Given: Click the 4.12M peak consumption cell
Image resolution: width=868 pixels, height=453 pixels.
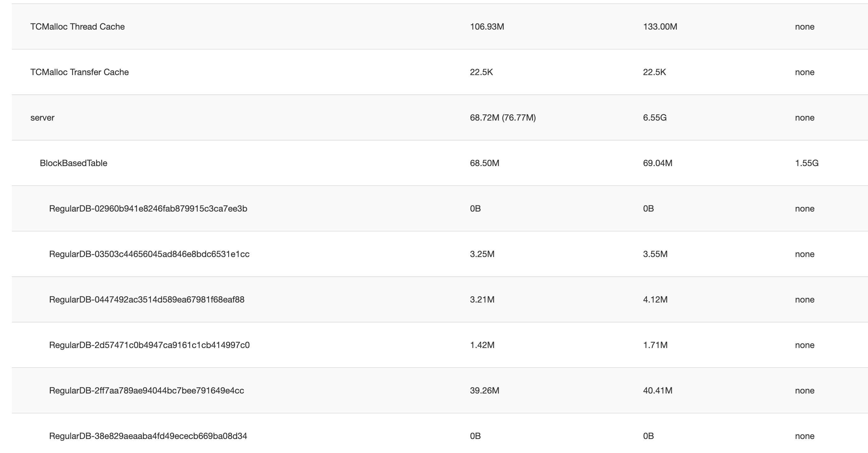Looking at the screenshot, I should [x=655, y=300].
